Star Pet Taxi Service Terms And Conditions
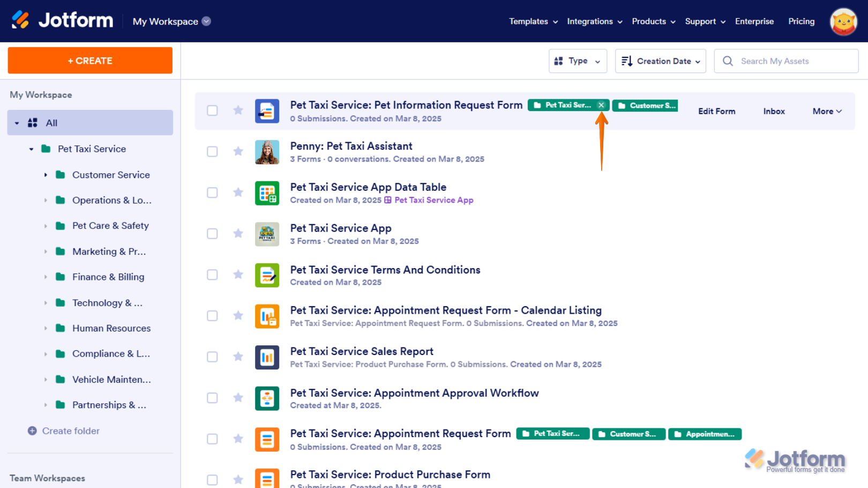 pyautogui.click(x=238, y=275)
